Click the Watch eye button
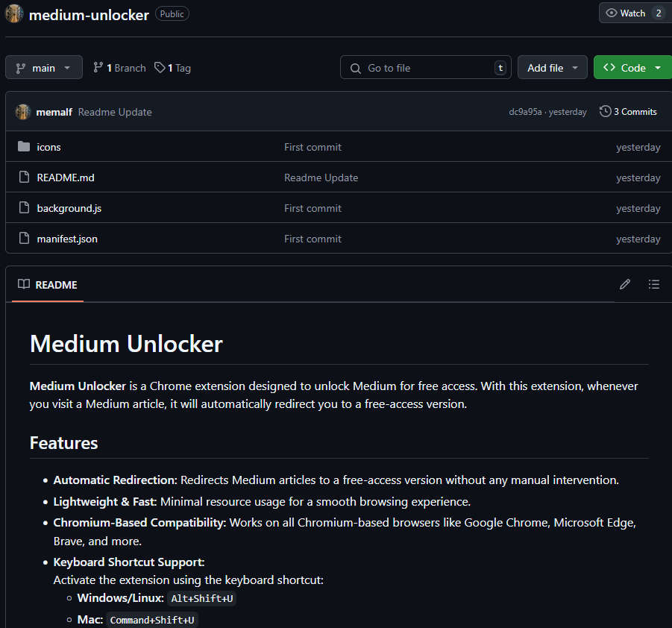Viewport: 672px width, 628px height. [635, 13]
